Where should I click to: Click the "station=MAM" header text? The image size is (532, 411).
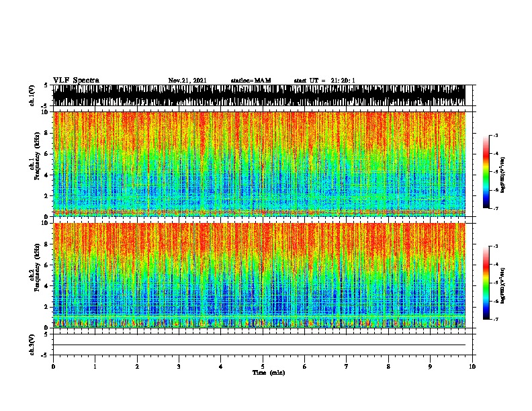coord(251,81)
